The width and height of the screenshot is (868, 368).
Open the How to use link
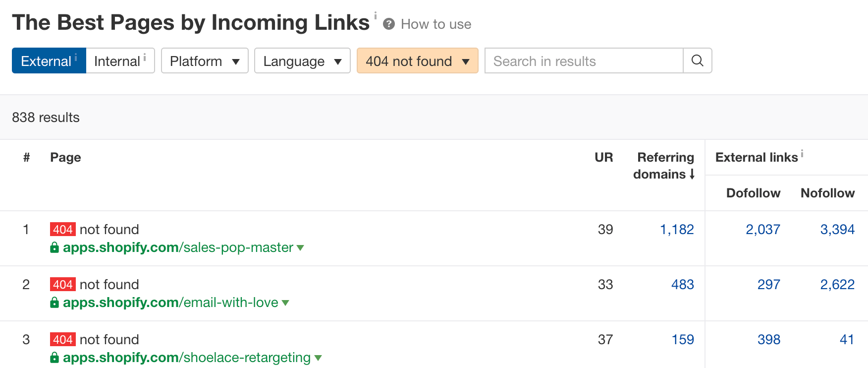pos(436,24)
